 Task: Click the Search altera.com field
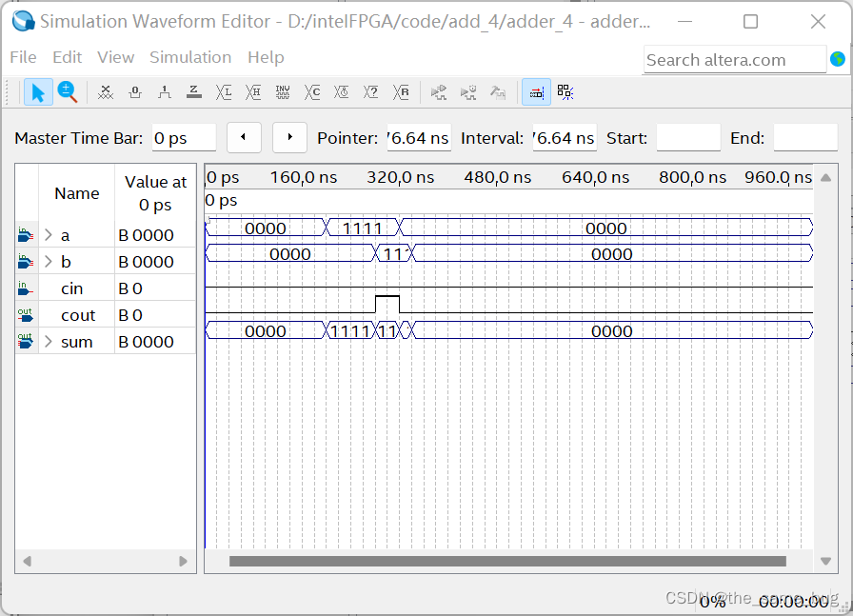click(x=735, y=59)
